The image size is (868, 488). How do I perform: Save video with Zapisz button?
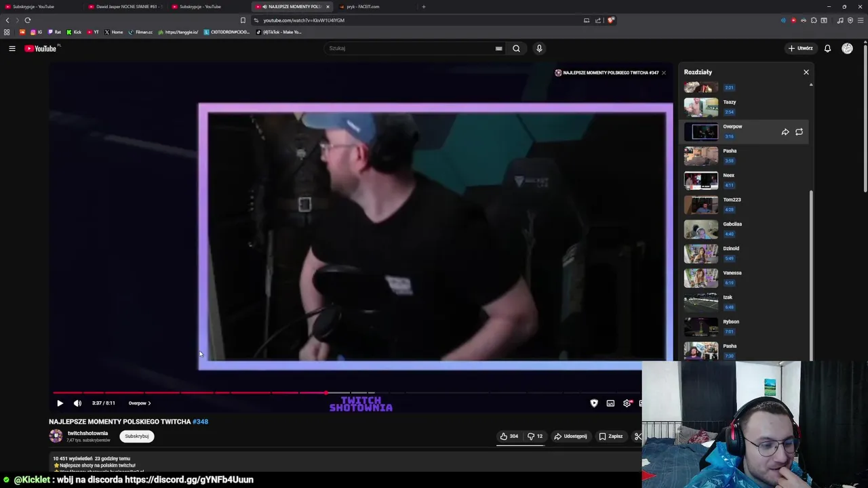[x=610, y=436]
